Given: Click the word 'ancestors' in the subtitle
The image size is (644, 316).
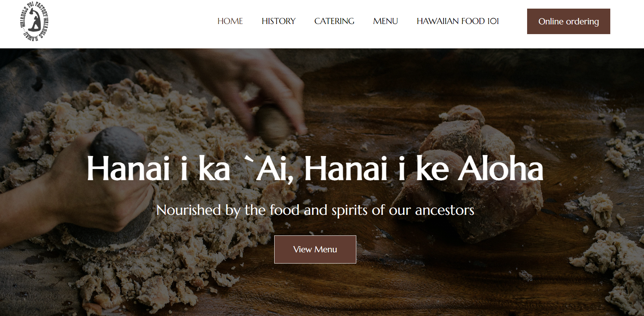Looking at the screenshot, I should (x=444, y=210).
